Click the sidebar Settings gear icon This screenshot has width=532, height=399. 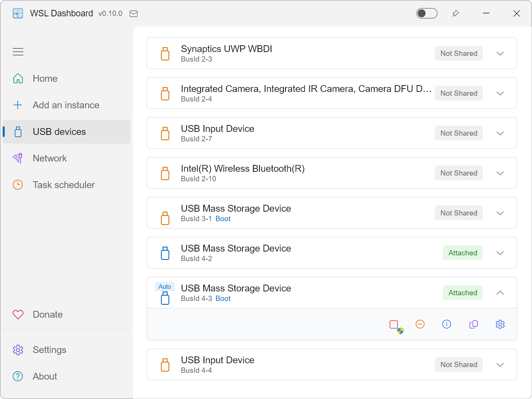coord(18,350)
